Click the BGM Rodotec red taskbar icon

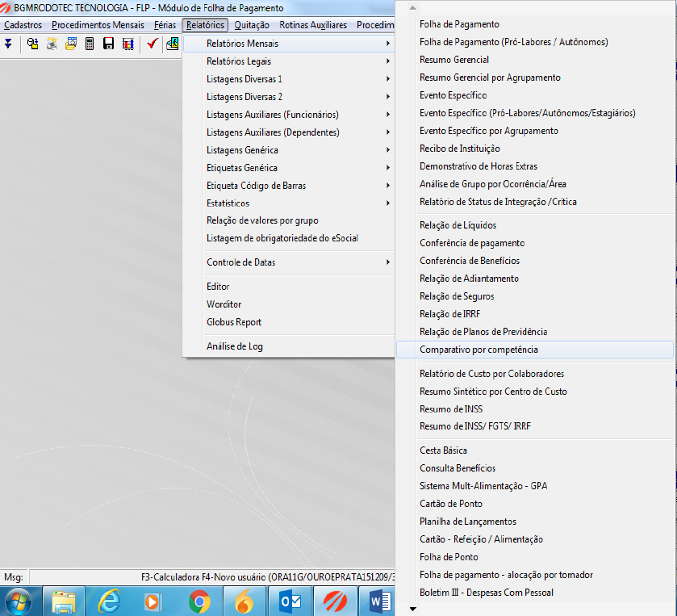point(335,601)
